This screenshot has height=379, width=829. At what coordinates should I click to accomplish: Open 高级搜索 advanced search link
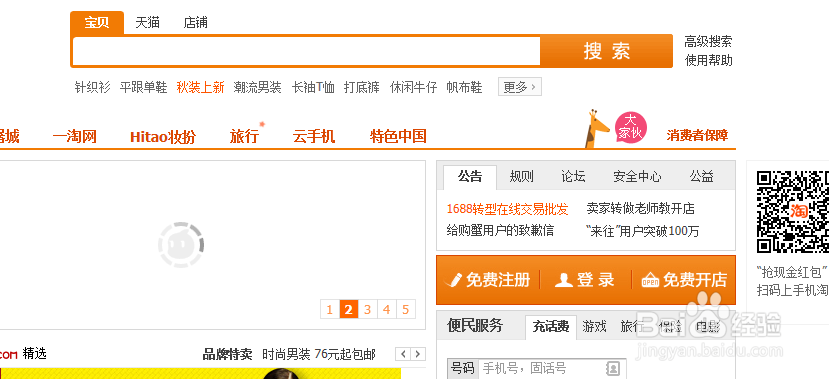click(708, 41)
